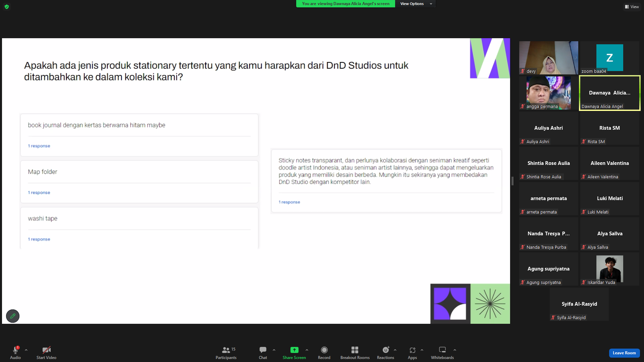Screen dimensions: 644x362
Task: Click the muted mic icon on devy
Action: coord(523,71)
